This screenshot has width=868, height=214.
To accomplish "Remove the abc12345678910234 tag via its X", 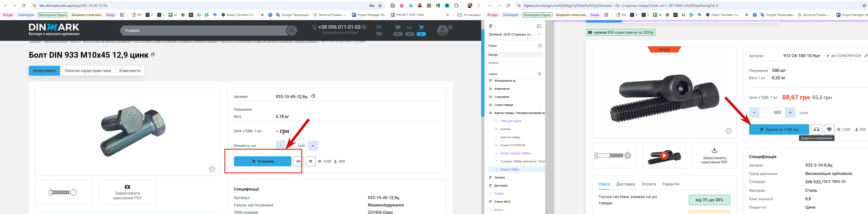I will 828,56.
